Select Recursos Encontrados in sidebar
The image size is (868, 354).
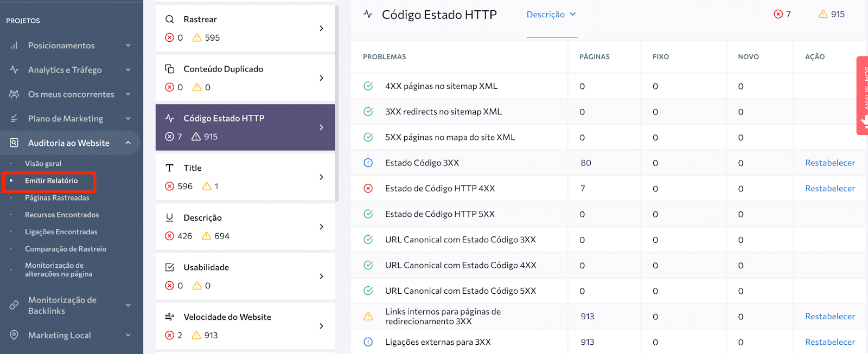tap(62, 215)
